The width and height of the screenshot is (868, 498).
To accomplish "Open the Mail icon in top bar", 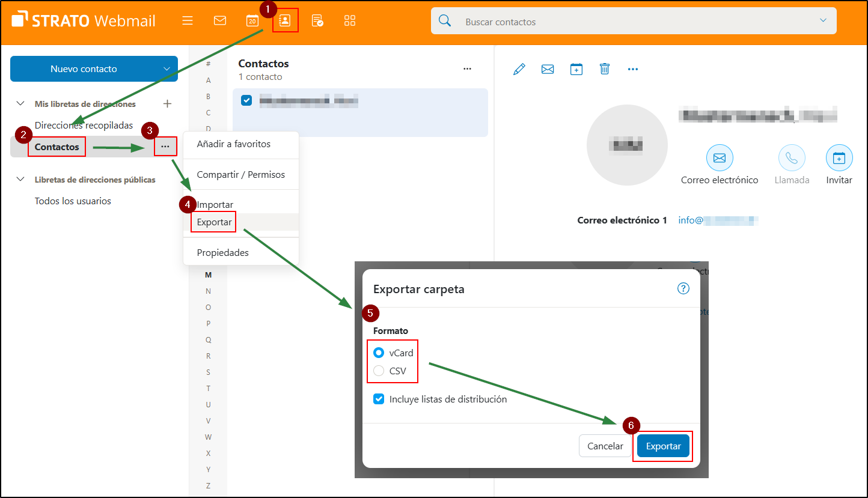I will pos(220,21).
